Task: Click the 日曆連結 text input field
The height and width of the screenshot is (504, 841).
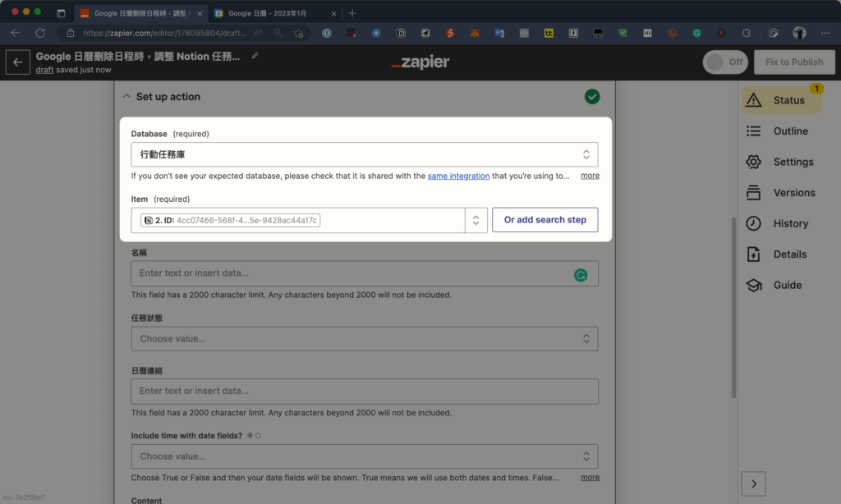Action: click(x=365, y=392)
